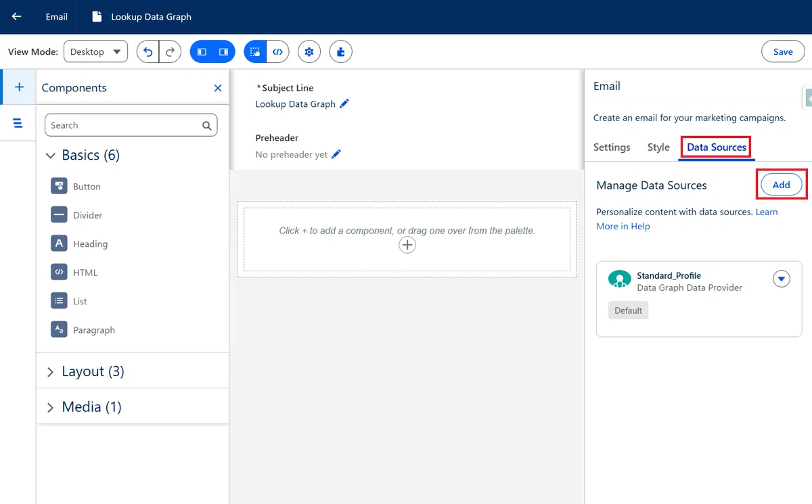Expand the Media (1) section

(x=50, y=407)
